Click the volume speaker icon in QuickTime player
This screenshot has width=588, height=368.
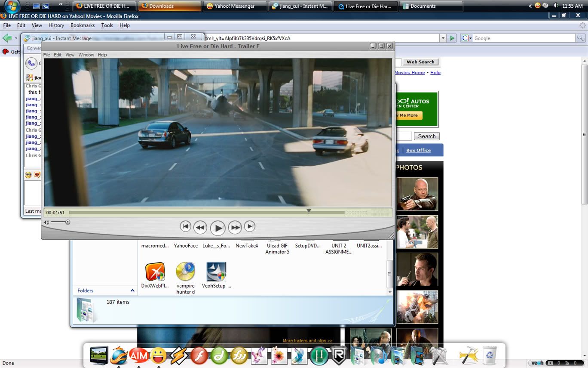click(46, 223)
